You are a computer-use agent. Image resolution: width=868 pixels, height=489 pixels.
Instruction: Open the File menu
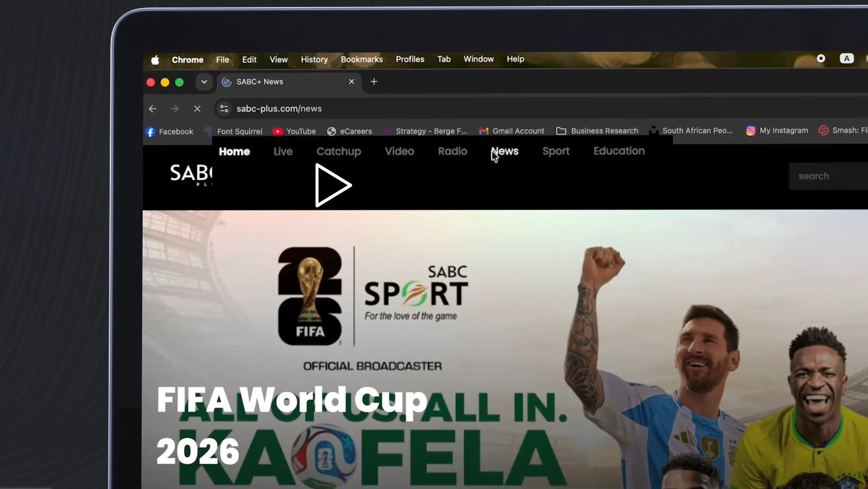click(x=222, y=60)
